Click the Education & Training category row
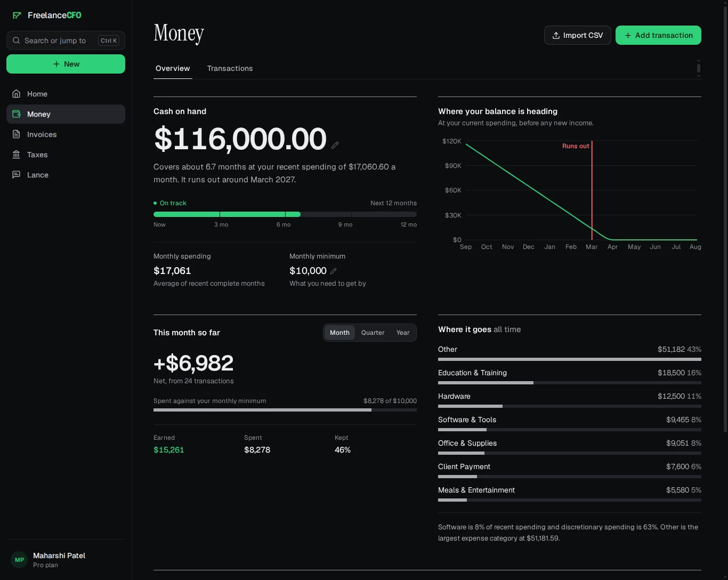 click(570, 376)
